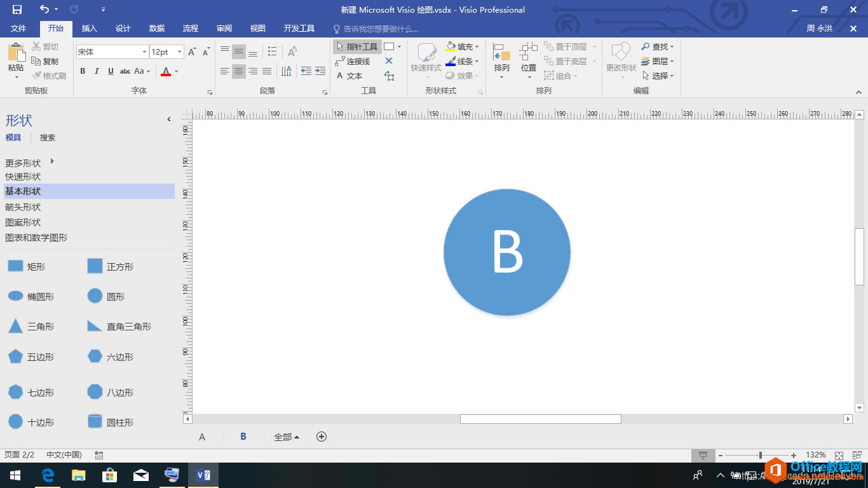Enable underline formatting
The width and height of the screenshot is (868, 488).
[x=109, y=72]
